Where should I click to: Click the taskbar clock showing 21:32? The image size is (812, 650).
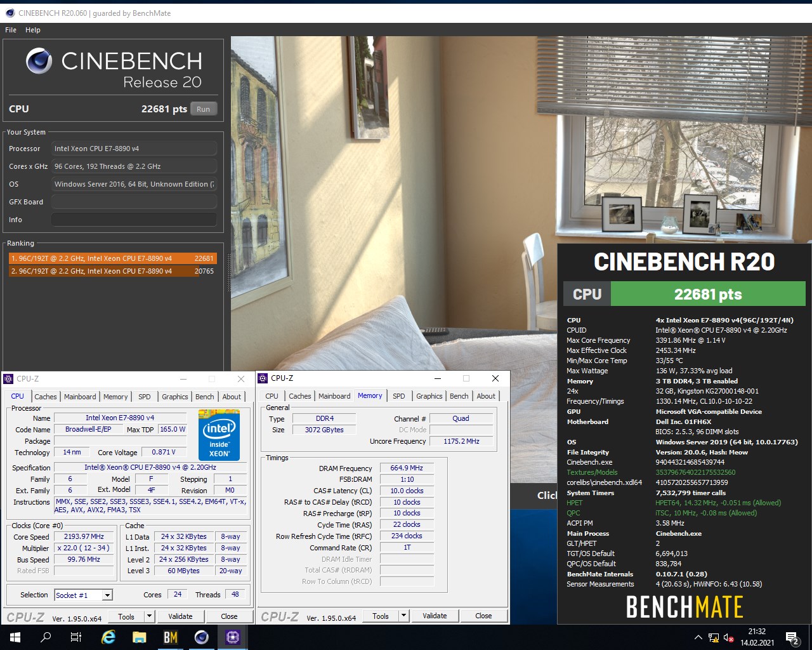(757, 637)
